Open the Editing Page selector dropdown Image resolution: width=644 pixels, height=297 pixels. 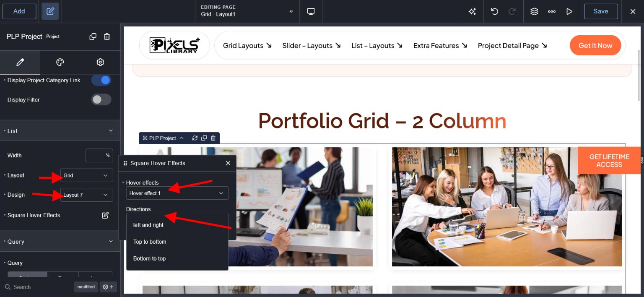(247, 11)
